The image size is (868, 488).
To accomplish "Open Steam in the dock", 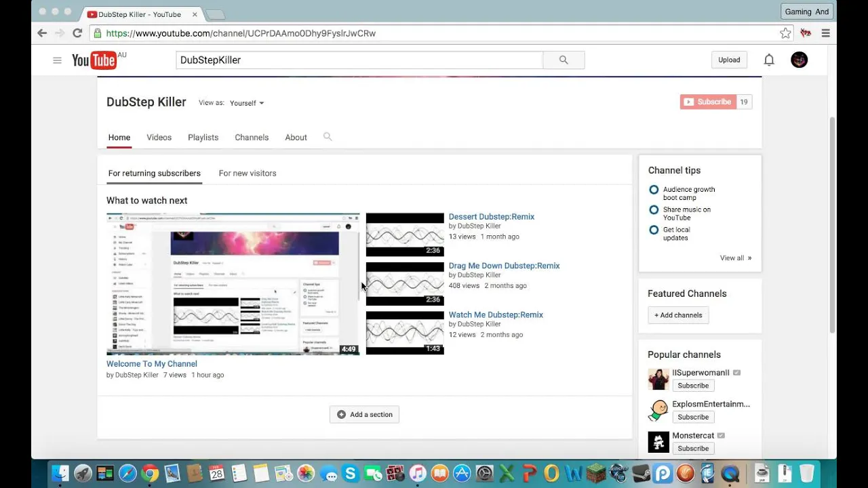I will (640, 473).
